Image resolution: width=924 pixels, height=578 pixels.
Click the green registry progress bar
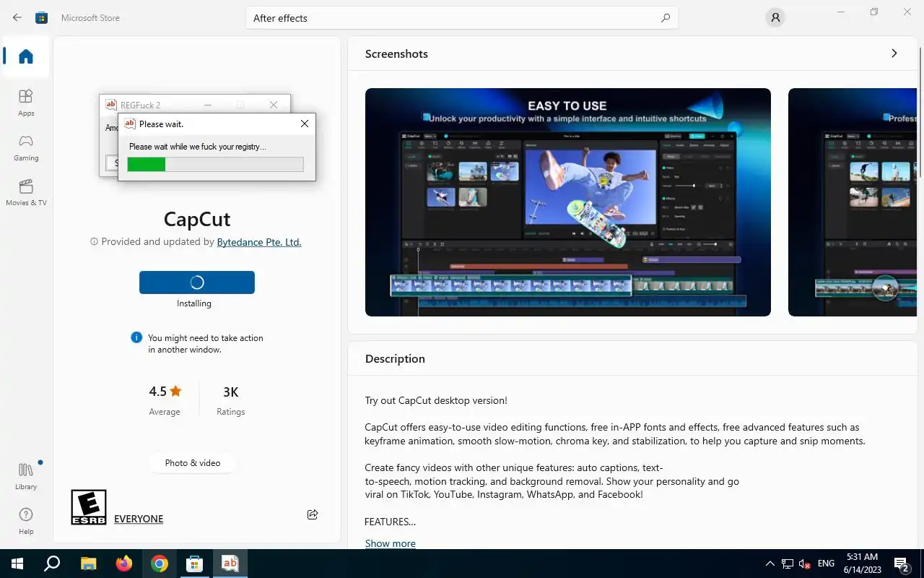click(x=215, y=165)
